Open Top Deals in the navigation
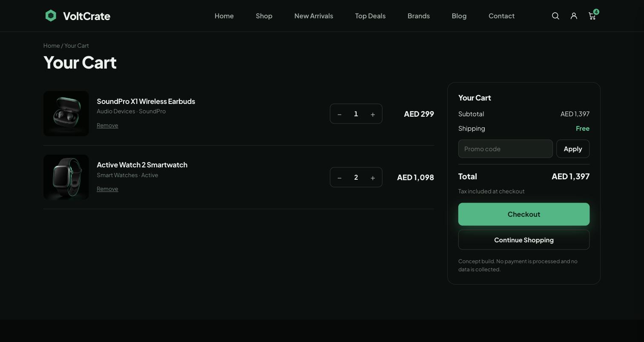This screenshot has height=342, width=644. pyautogui.click(x=370, y=16)
